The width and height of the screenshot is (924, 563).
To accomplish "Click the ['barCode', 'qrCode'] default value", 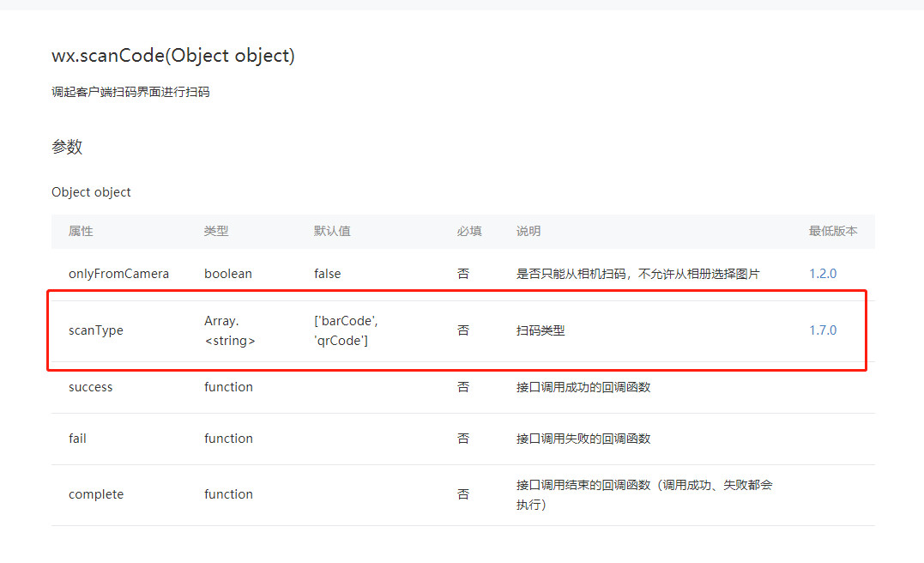I will point(346,330).
